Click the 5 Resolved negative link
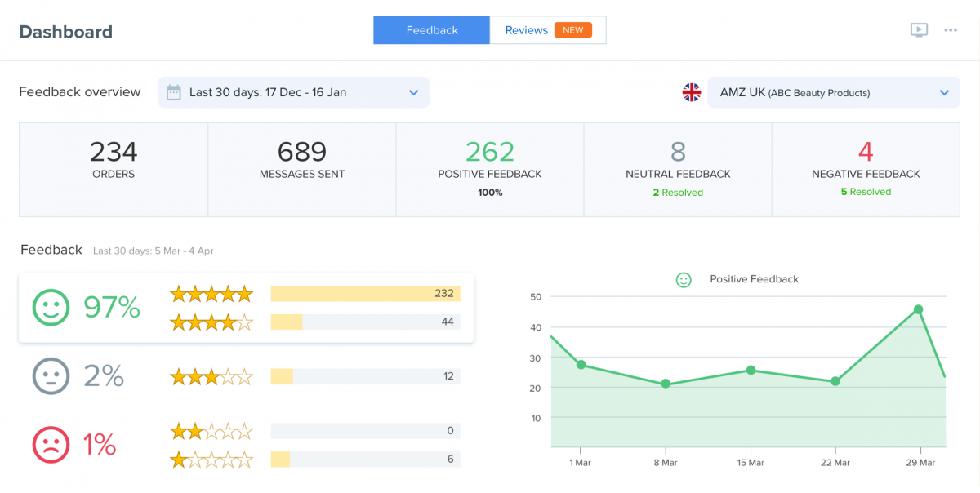This screenshot has width=980, height=493. pyautogui.click(x=866, y=192)
